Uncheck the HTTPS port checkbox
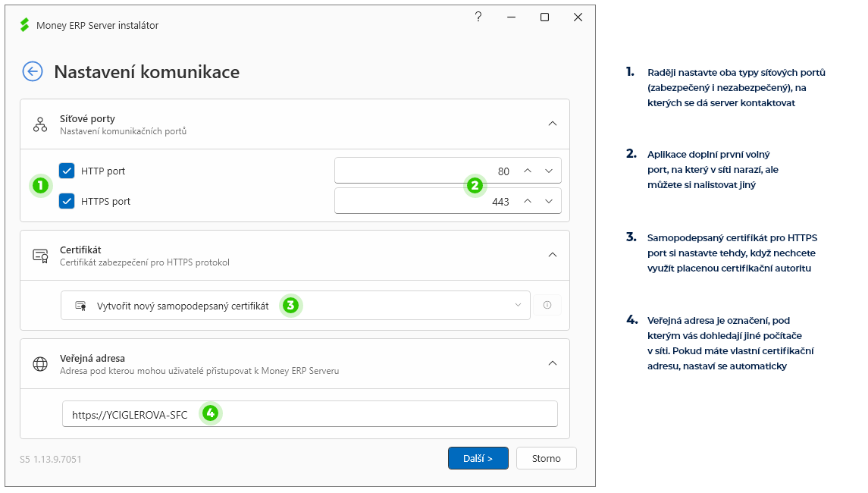 click(67, 201)
